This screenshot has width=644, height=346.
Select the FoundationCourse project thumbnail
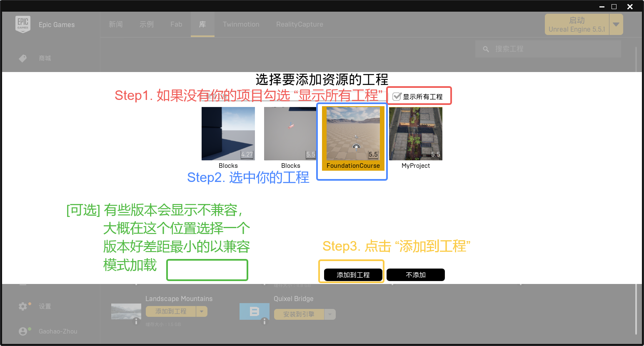pos(353,134)
